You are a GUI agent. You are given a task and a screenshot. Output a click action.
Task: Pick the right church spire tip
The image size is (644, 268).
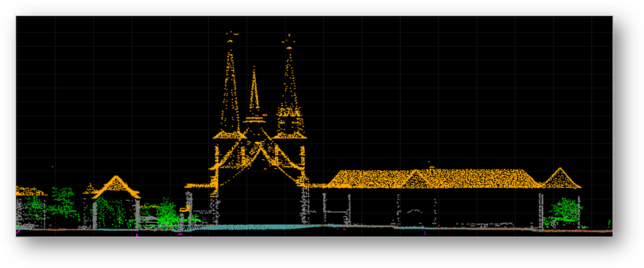point(289,41)
